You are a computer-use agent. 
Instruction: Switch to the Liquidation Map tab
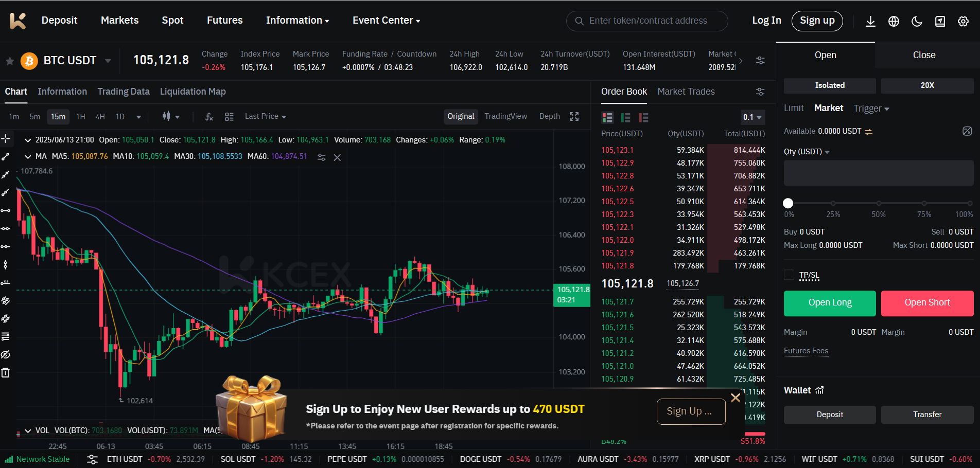click(193, 92)
